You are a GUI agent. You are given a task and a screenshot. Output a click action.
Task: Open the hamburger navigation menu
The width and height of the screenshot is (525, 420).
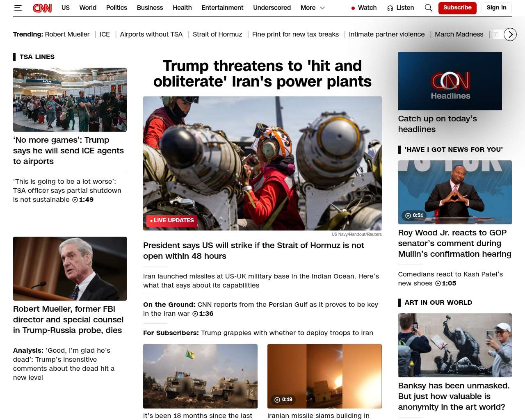tap(18, 8)
